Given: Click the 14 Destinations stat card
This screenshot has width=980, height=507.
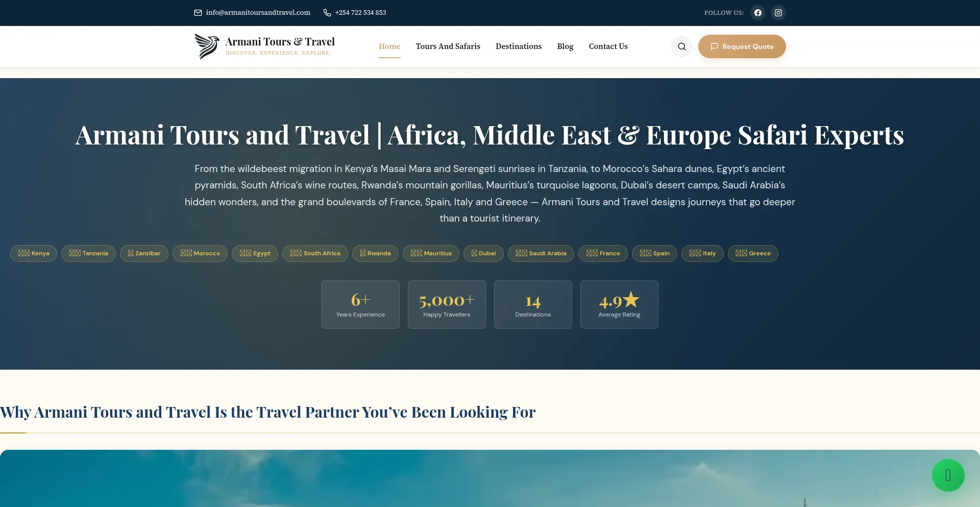Looking at the screenshot, I should click(533, 304).
